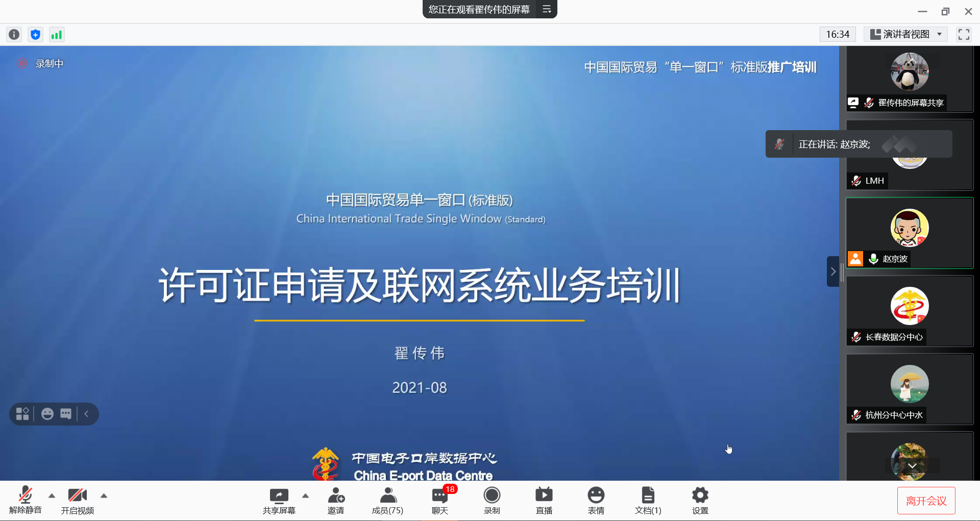Collapse participant sidebar with chevron handle
This screenshot has width=980, height=521.
click(x=832, y=271)
